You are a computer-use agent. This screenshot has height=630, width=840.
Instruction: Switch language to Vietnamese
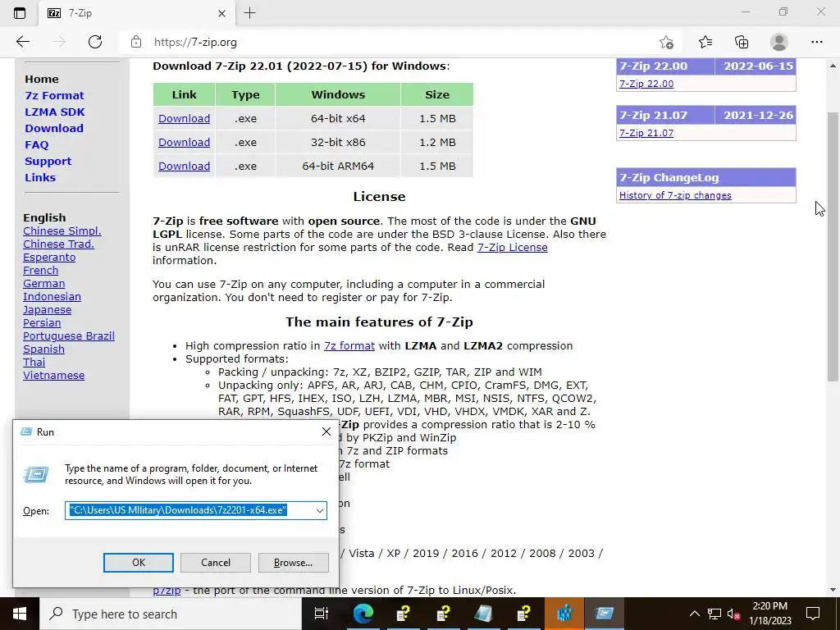(x=53, y=375)
